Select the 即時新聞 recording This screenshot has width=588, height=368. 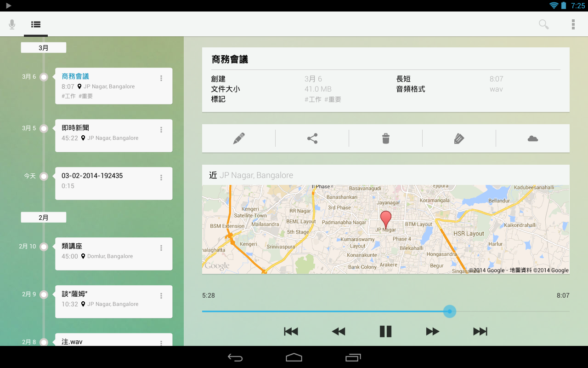coord(114,136)
